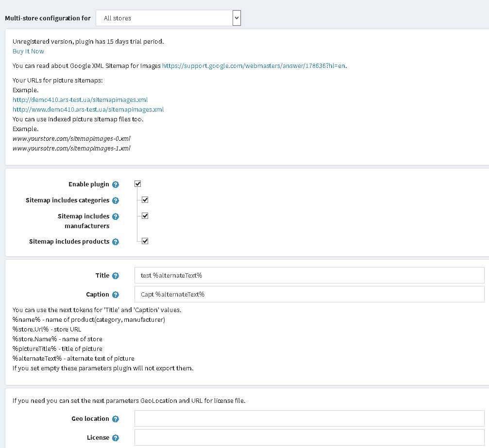The height and width of the screenshot is (448, 489).
Task: Click the Geo location help icon
Action: pos(116,419)
